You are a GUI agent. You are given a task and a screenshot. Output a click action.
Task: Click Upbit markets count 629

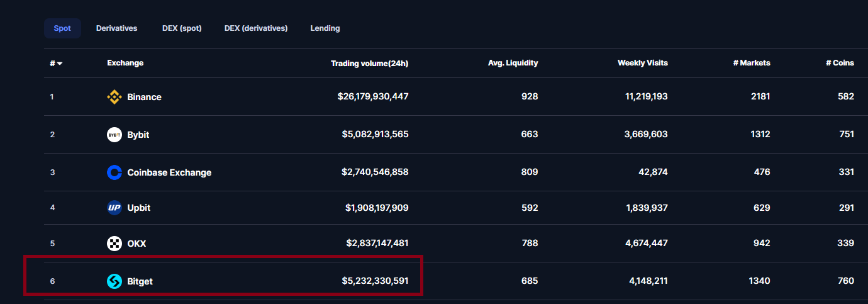coord(762,208)
